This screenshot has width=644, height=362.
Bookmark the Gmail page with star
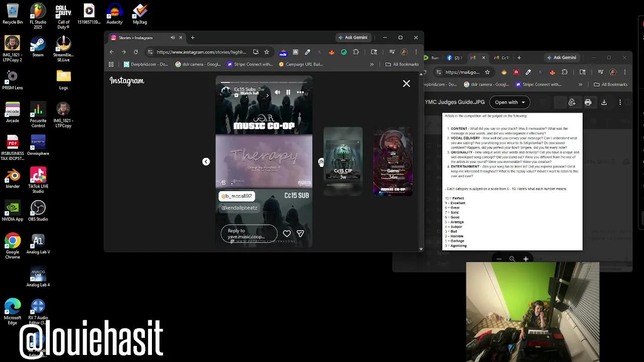488,72
